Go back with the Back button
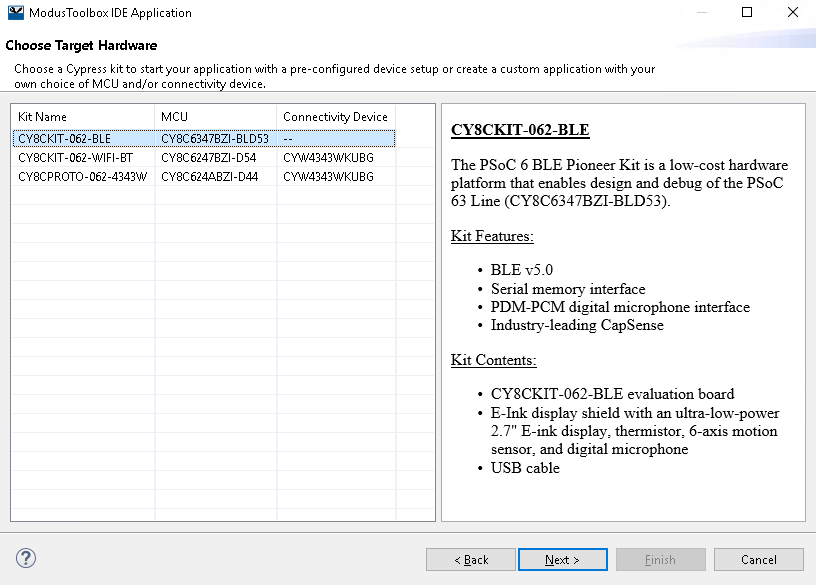Viewport: 816px width, 585px height. 470,560
